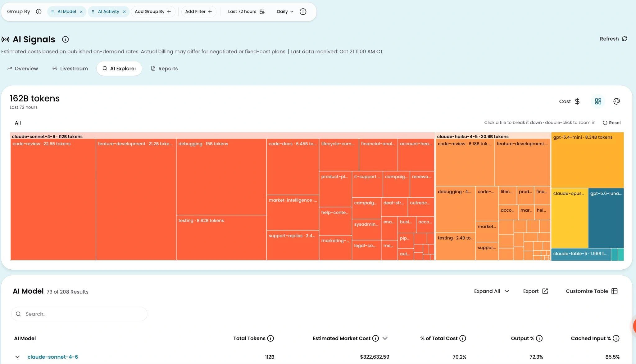Screen dimensions: 636x364
Task: Open the Daily granularity dropdown
Action: [x=285, y=11]
